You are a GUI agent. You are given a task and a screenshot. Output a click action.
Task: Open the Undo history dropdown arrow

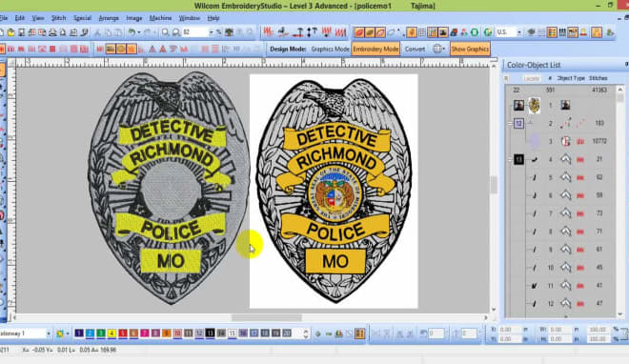click(x=139, y=32)
